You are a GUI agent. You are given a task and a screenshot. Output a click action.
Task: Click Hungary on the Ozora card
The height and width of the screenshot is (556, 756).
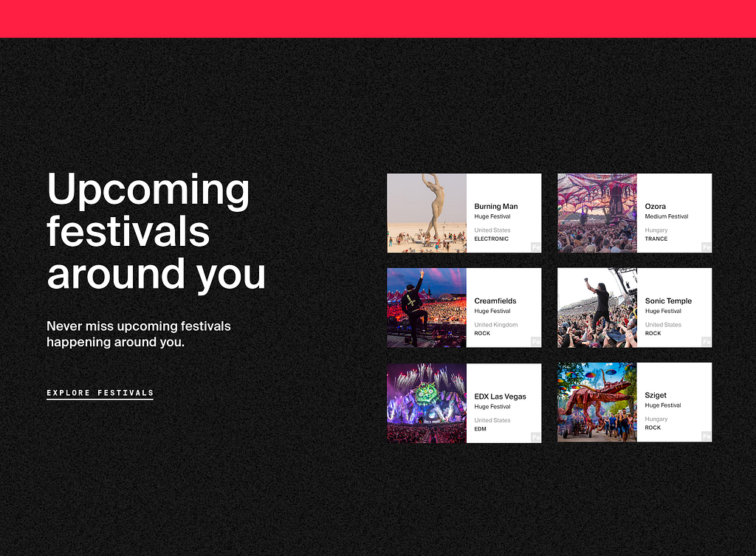656,230
